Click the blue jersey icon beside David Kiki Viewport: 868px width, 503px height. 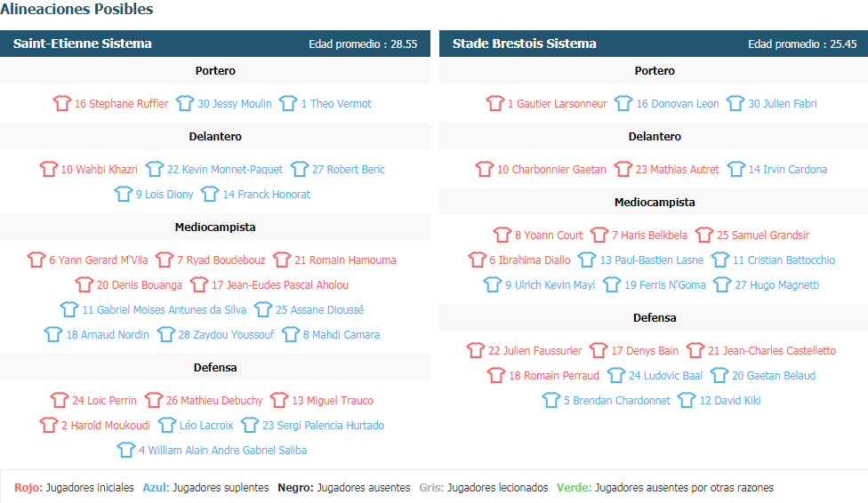click(x=687, y=400)
